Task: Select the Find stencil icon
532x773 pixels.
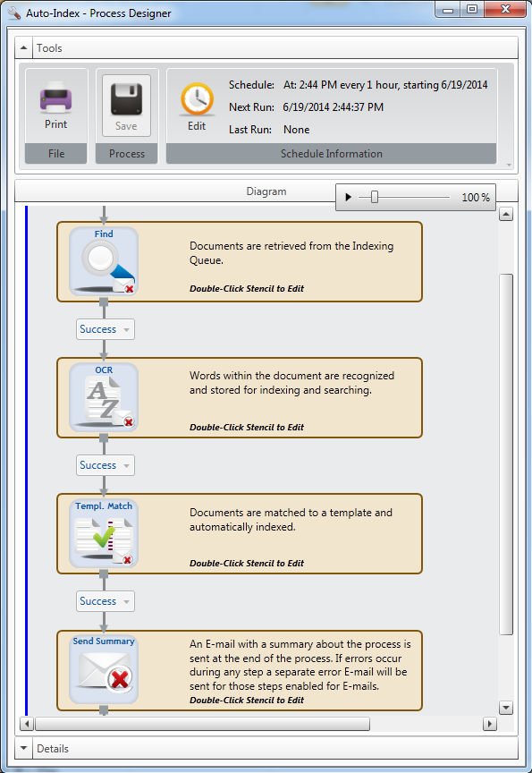Action: click(x=104, y=262)
